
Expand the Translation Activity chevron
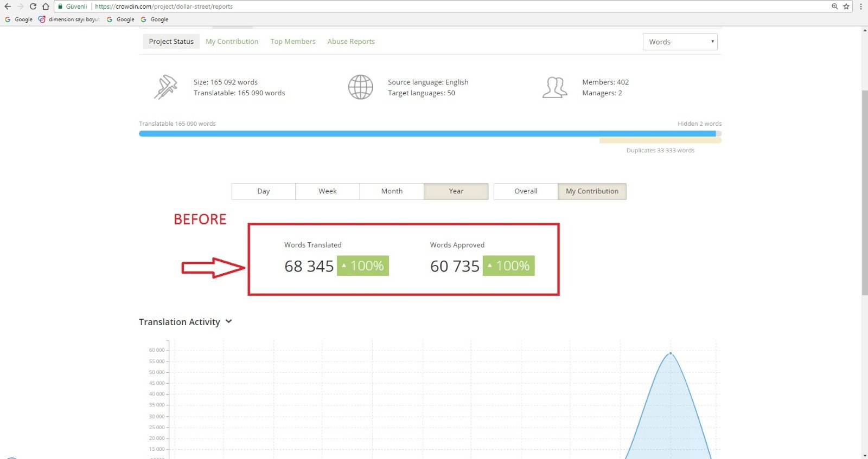tap(229, 321)
